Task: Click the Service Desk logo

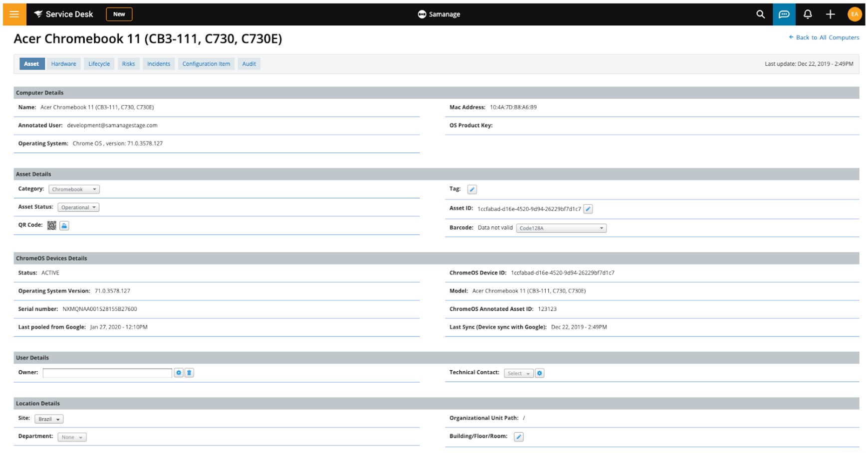Action: [x=63, y=14]
